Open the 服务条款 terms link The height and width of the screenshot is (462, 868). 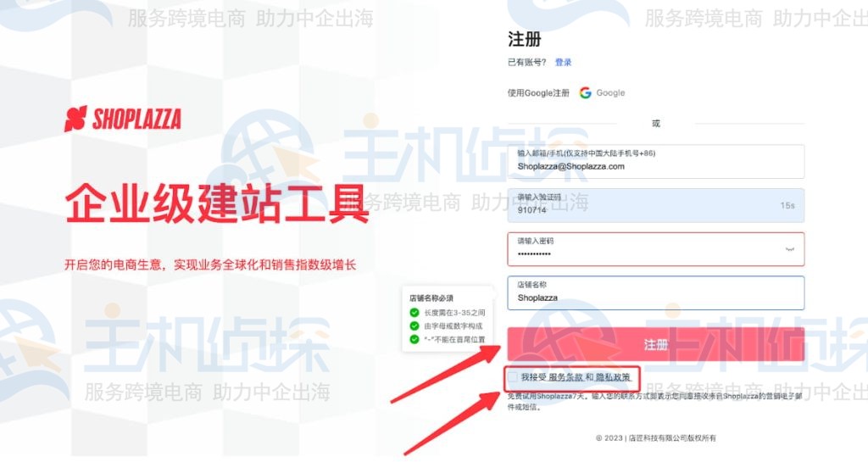coord(566,376)
